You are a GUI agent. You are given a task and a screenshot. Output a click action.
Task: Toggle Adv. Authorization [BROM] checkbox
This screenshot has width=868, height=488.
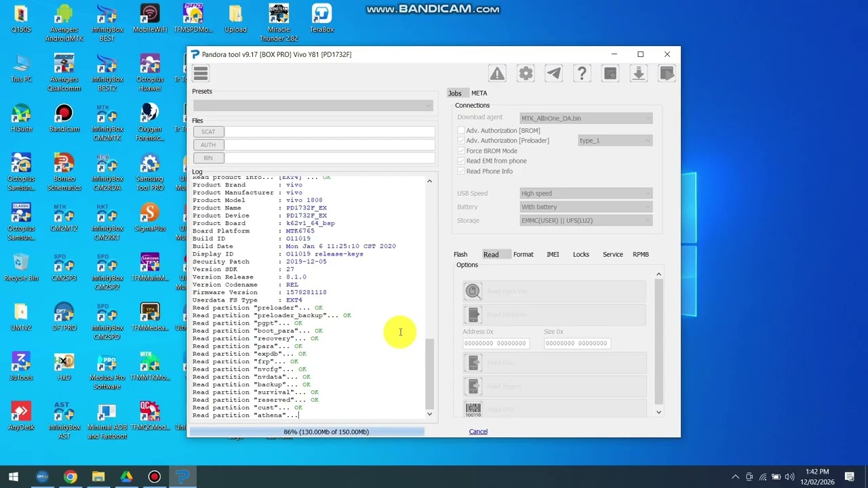coord(461,130)
